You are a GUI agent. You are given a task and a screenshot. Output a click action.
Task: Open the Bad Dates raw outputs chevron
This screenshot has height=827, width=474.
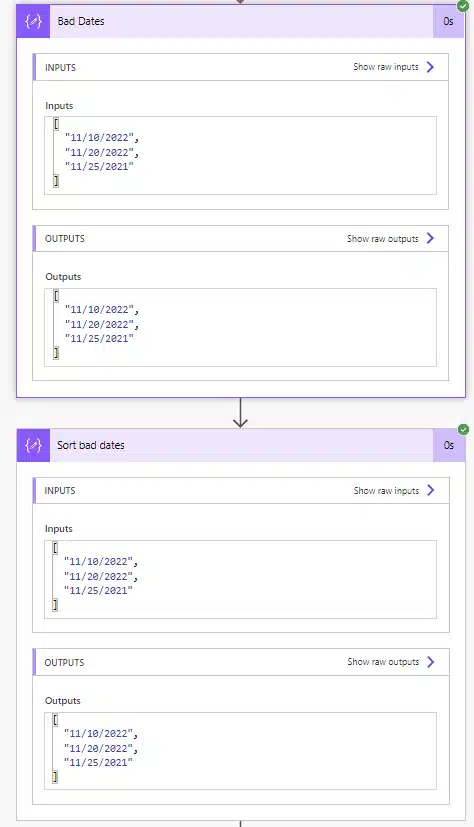pyautogui.click(x=430, y=238)
